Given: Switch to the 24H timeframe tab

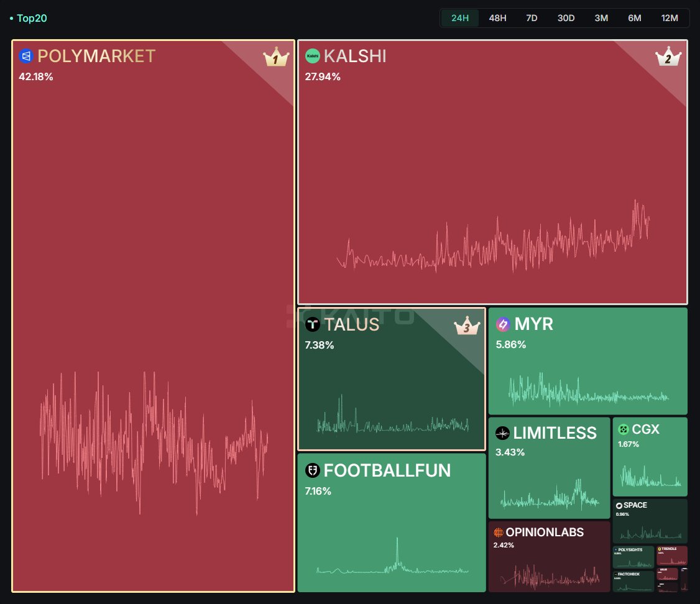Looking at the screenshot, I should click(460, 18).
